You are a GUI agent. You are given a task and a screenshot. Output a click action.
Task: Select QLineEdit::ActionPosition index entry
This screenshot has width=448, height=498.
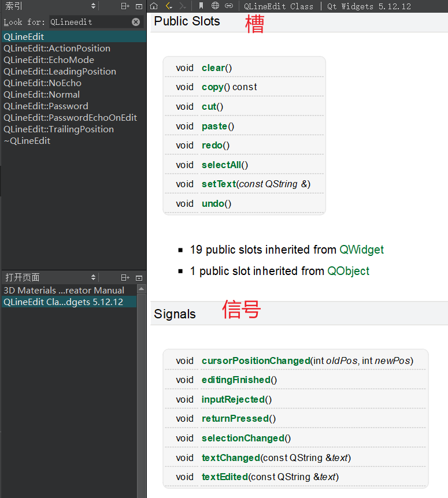[x=74, y=49]
